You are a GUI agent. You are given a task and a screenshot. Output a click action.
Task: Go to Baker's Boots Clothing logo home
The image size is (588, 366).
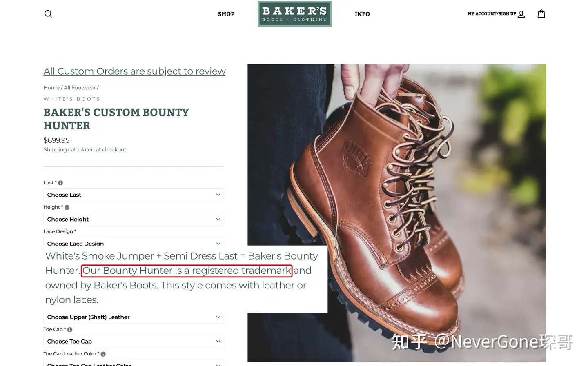(295, 14)
